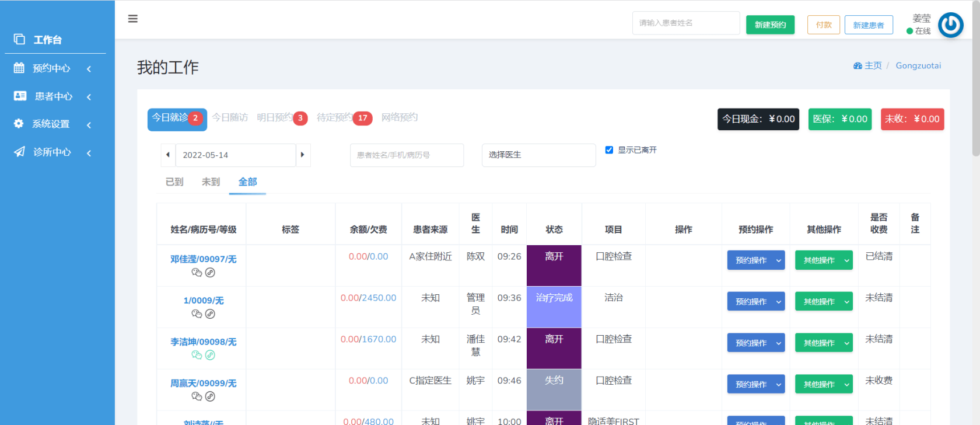Open patient link 1/0009/无
The width and height of the screenshot is (980, 425).
[x=203, y=301]
